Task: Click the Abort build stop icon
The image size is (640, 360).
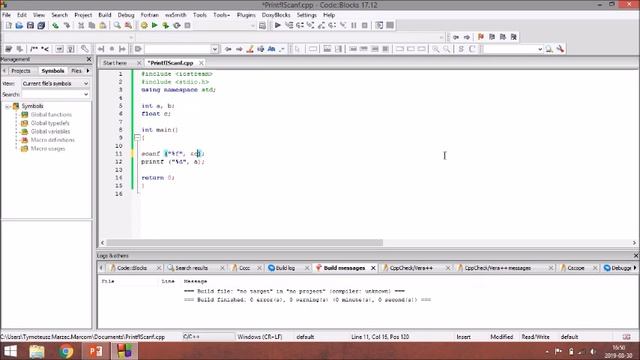Action: coord(187,25)
